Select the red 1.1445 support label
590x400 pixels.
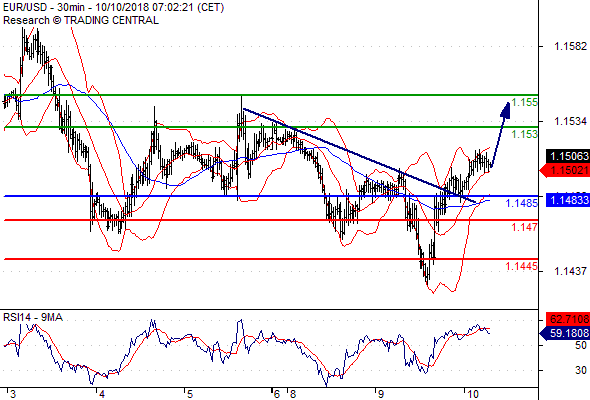pos(522,266)
